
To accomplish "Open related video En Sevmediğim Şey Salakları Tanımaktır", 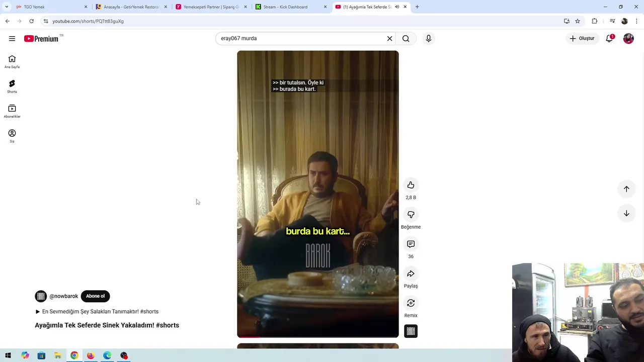I will pos(97,312).
